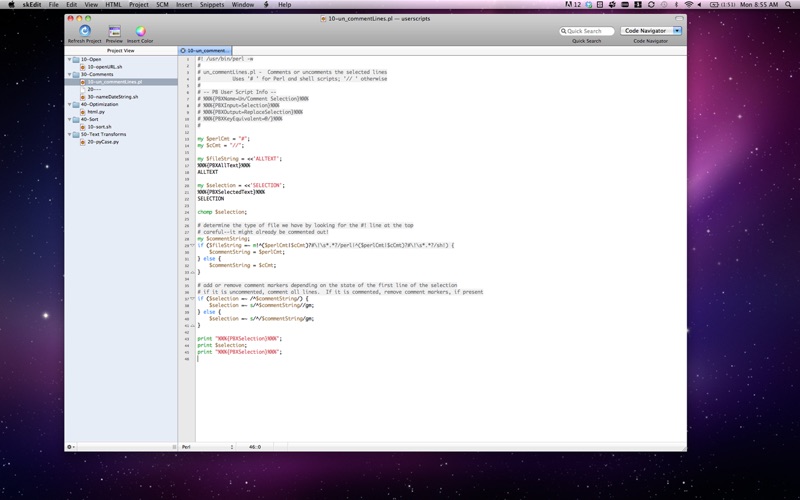
Task: Click the 46:0 line position indicator
Action: pyautogui.click(x=255, y=447)
